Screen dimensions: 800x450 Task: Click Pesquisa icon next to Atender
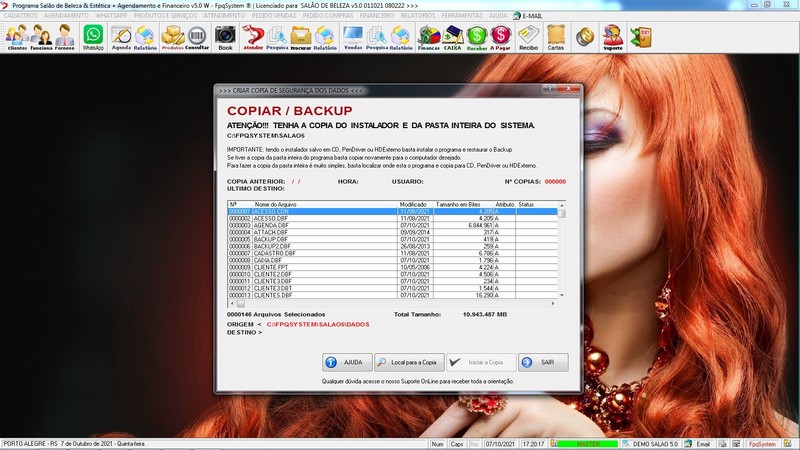point(277,37)
